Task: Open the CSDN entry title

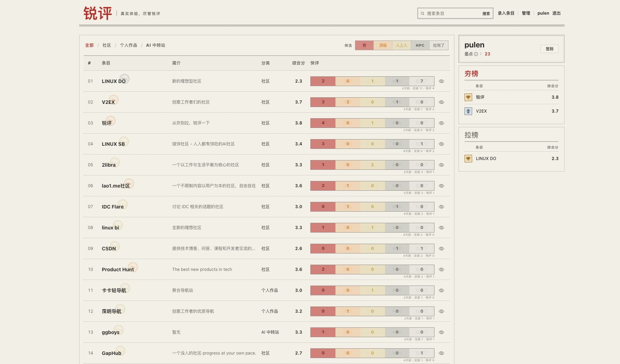Action: tap(109, 249)
